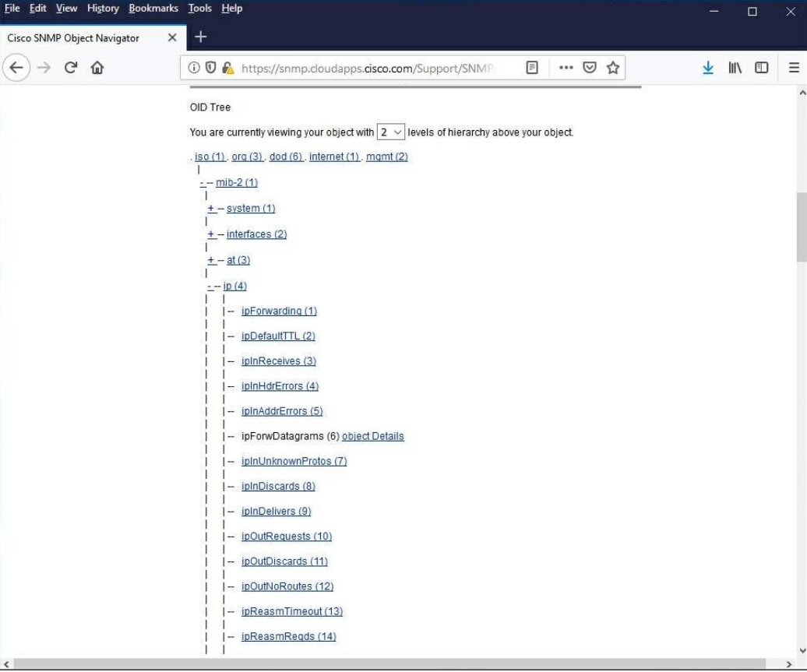Viewport: 807px width, 672px height.
Task: Open the Tools menu
Action: 199,9
